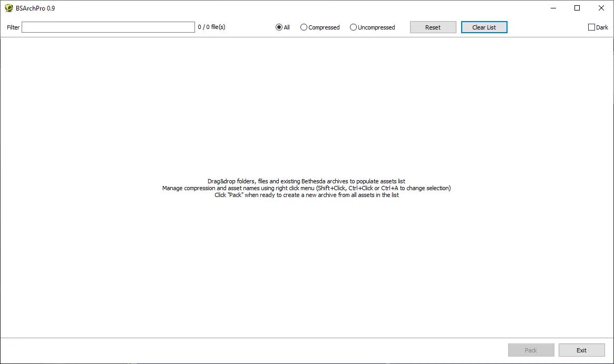Click the Pack button
614x364 pixels.
coord(531,350)
